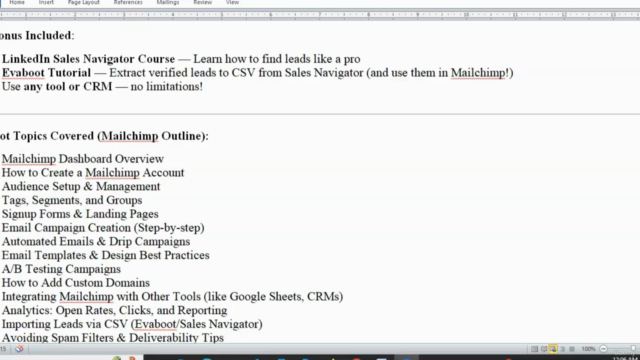Click the zoom slider handle

click(x=633, y=349)
